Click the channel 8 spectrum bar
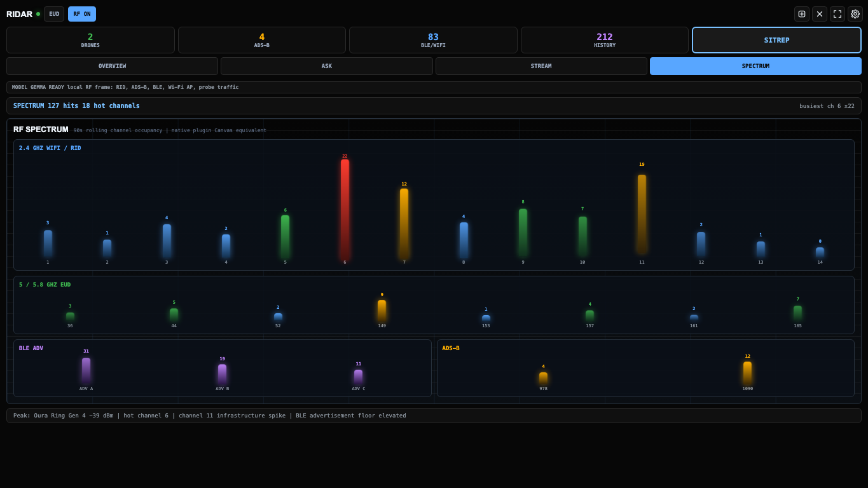868x488 pixels. [x=464, y=240]
